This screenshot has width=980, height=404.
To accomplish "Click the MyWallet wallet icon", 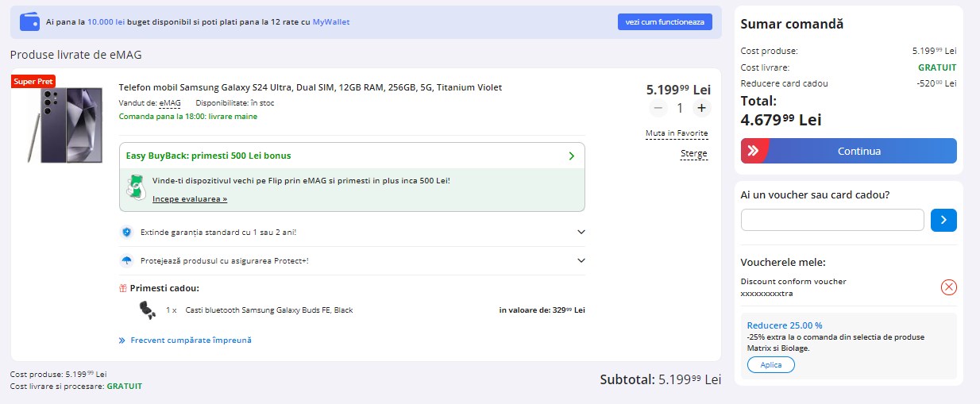I will tap(29, 21).
